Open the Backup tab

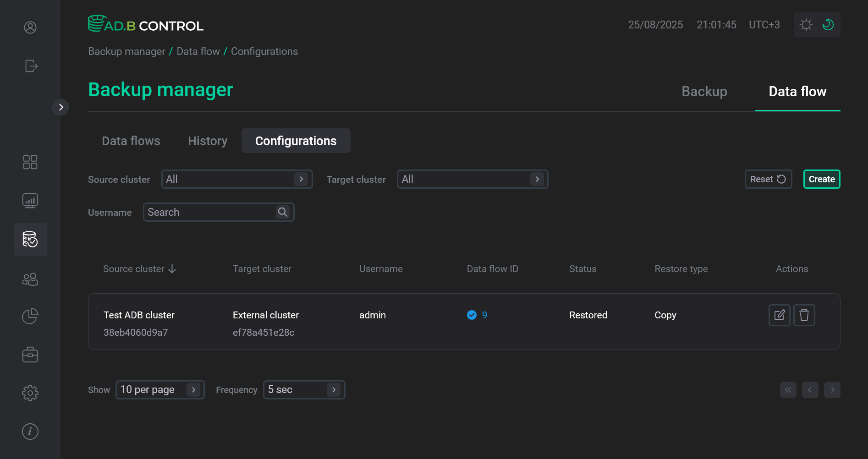[x=704, y=92]
